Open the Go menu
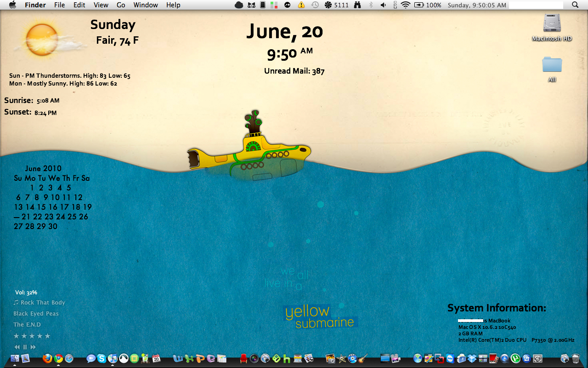Viewport: 588px width, 368px height. (121, 5)
